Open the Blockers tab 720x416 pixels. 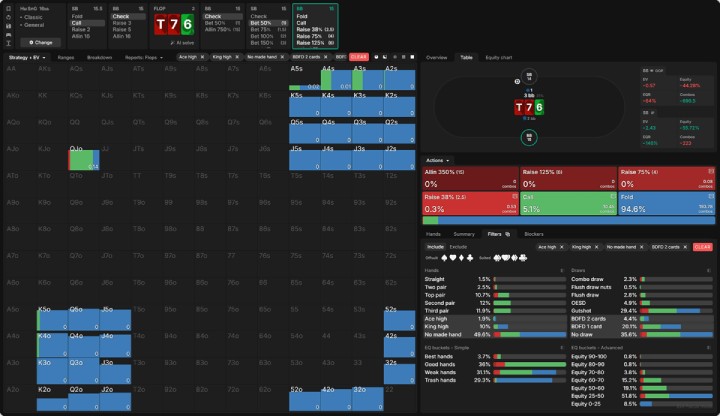[x=534, y=234]
